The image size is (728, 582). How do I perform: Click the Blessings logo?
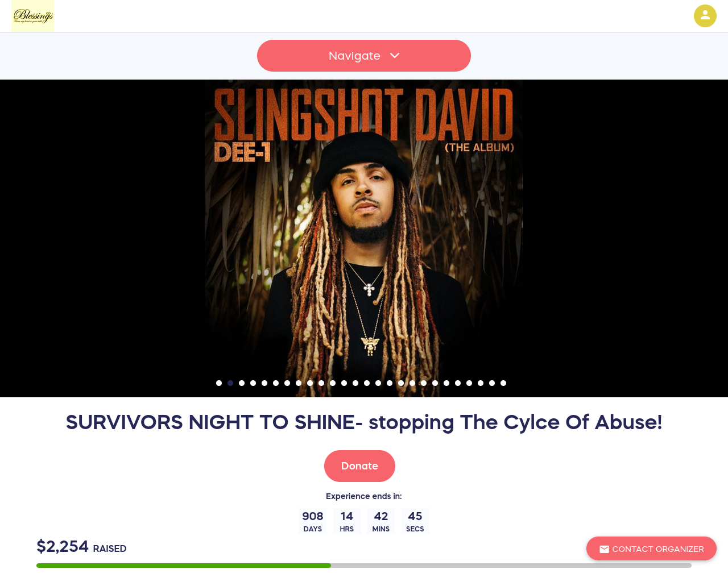click(x=33, y=16)
